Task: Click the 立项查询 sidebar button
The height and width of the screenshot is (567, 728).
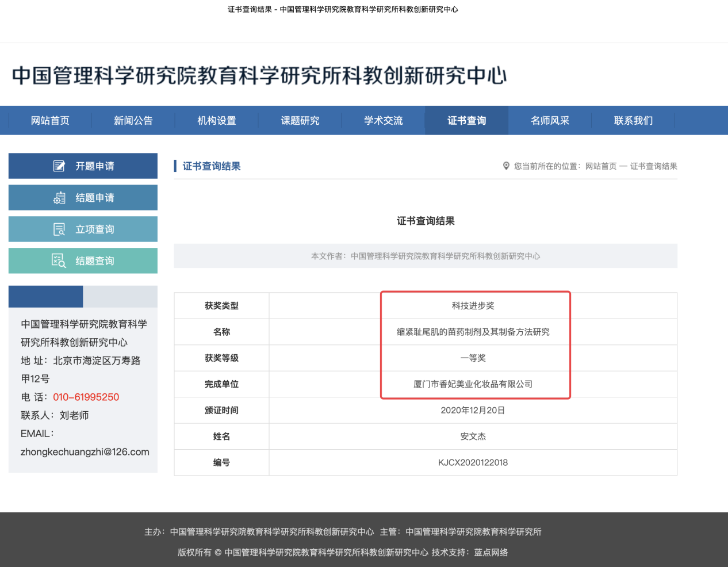Action: click(83, 229)
